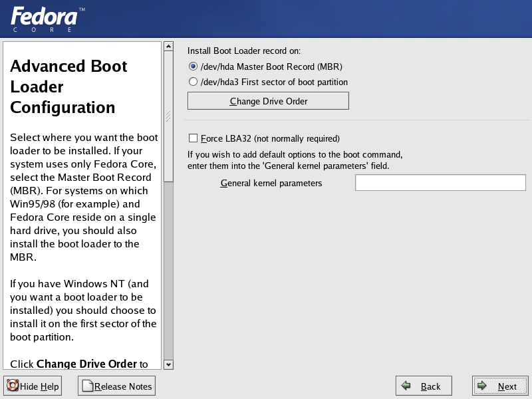The height and width of the screenshot is (399, 532).
Task: Select /dev/hda Master Boot Record radio button
Action: 193,66
